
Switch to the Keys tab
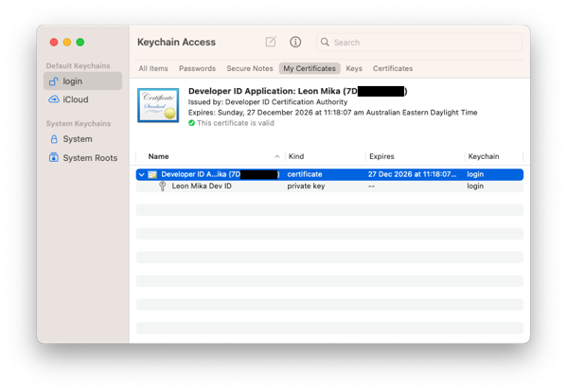pos(354,68)
